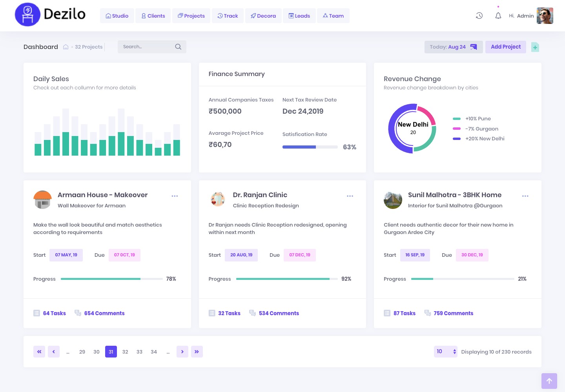Jump to the last page with double-right arrow

[x=197, y=352]
